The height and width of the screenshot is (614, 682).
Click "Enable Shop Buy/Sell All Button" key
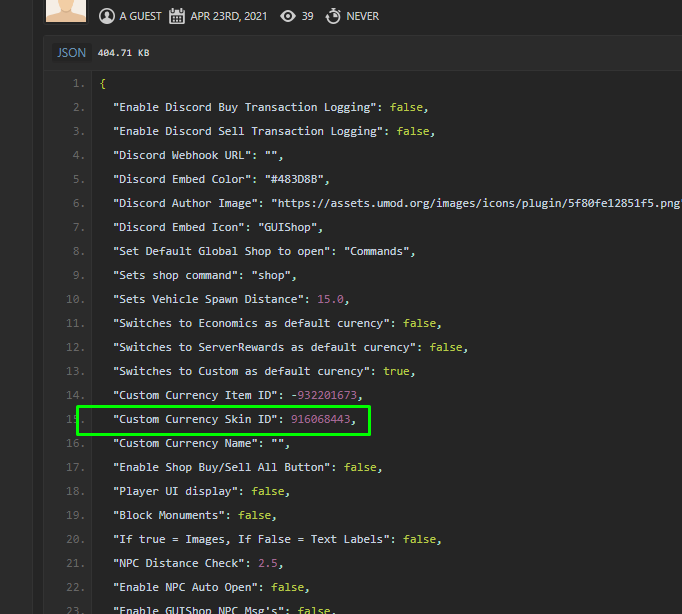tap(221, 467)
